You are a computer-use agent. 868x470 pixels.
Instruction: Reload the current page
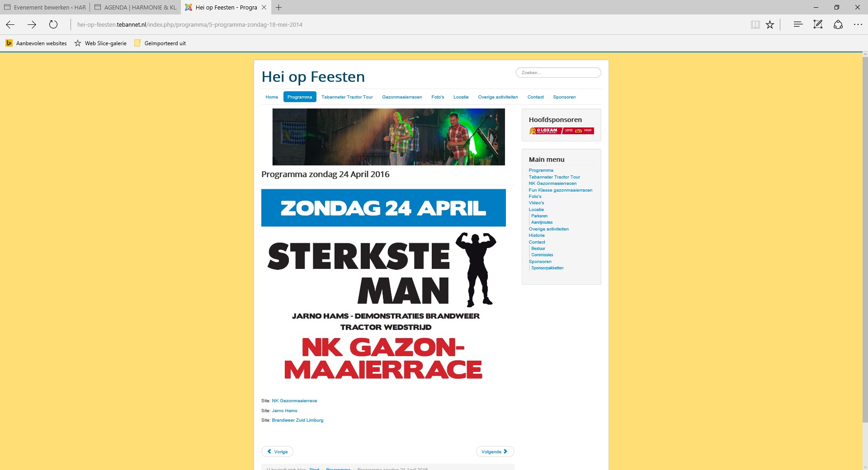(53, 24)
